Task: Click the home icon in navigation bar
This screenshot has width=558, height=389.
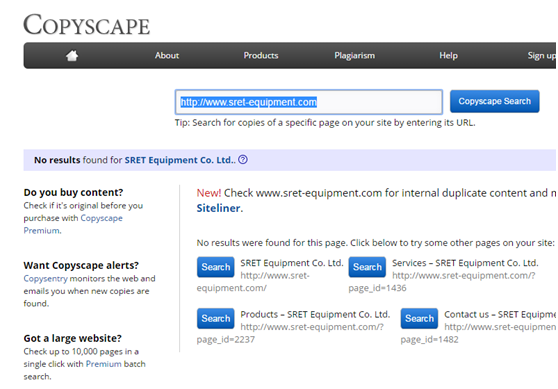Action: tap(72, 56)
